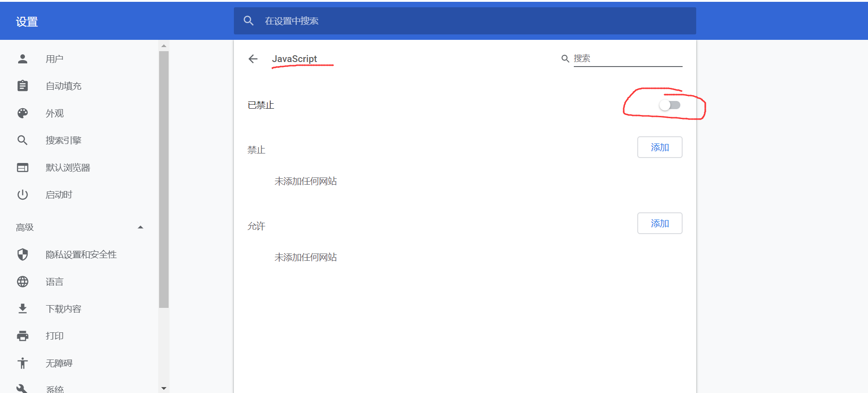This screenshot has height=393, width=868.
Task: Click the sidebar scroll down arrow
Action: click(164, 388)
